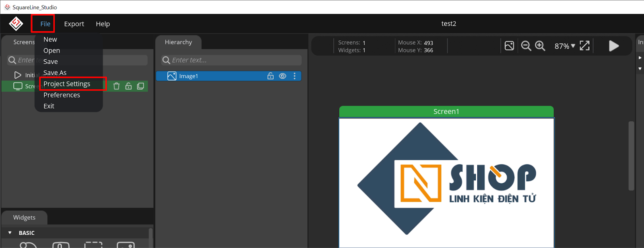The width and height of the screenshot is (644, 248).
Task: Click the Screen1 green header bar
Action: coord(446,112)
